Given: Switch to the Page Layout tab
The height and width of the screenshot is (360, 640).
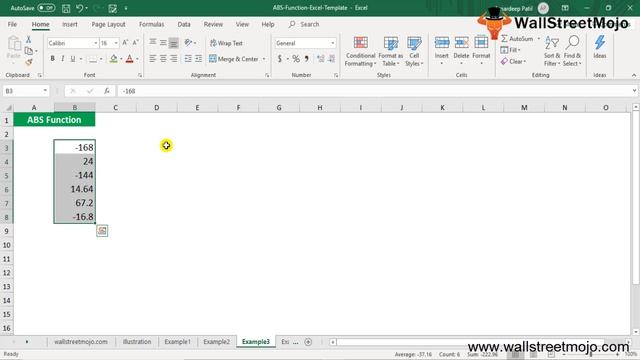Looking at the screenshot, I should (108, 24).
